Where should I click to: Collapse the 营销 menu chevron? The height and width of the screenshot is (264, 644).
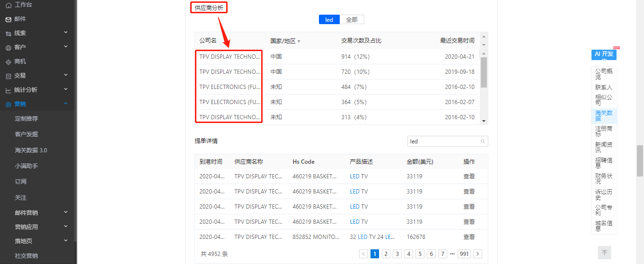coord(66,104)
